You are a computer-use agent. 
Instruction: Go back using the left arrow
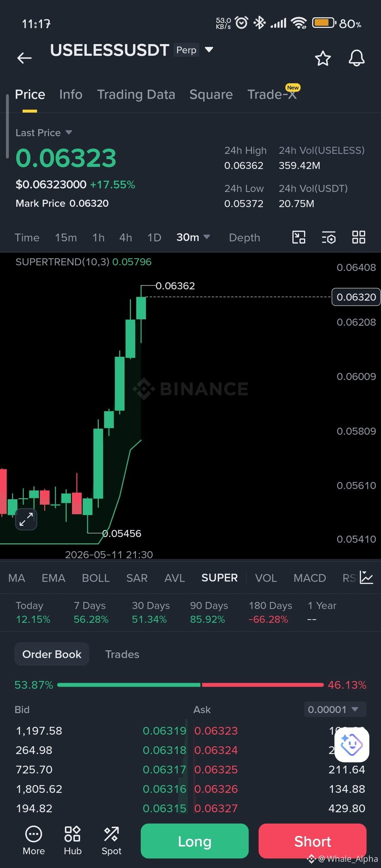24,58
